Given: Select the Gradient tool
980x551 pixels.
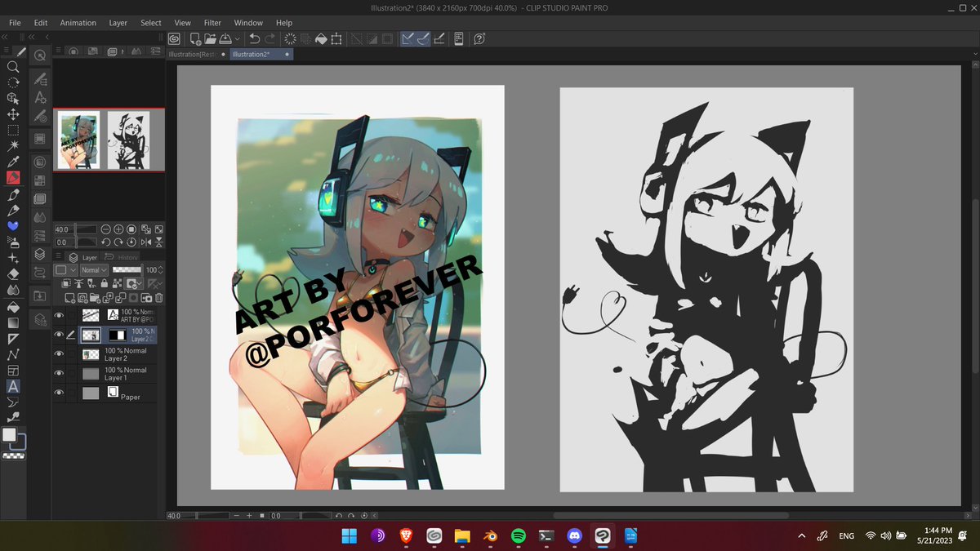Looking at the screenshot, I should (x=13, y=323).
